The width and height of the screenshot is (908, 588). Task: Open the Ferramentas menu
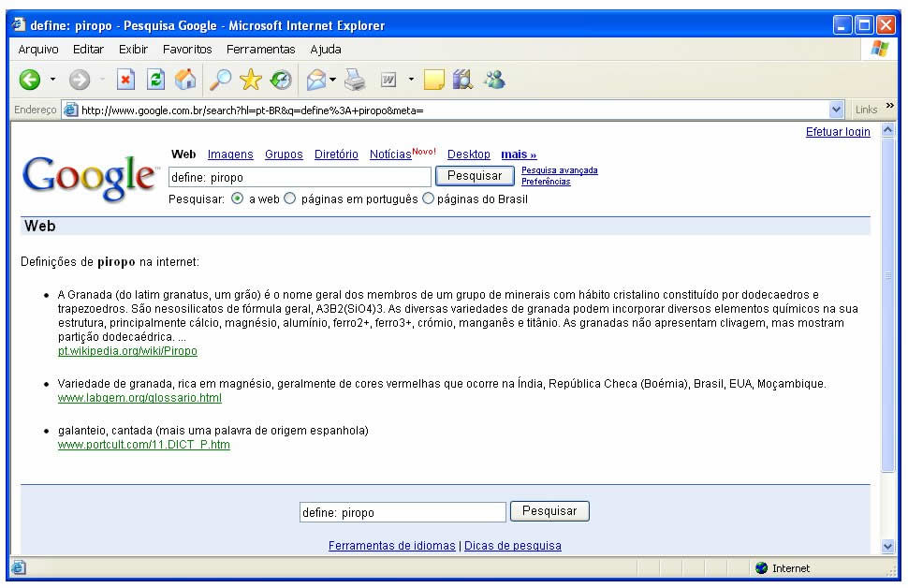pos(260,50)
